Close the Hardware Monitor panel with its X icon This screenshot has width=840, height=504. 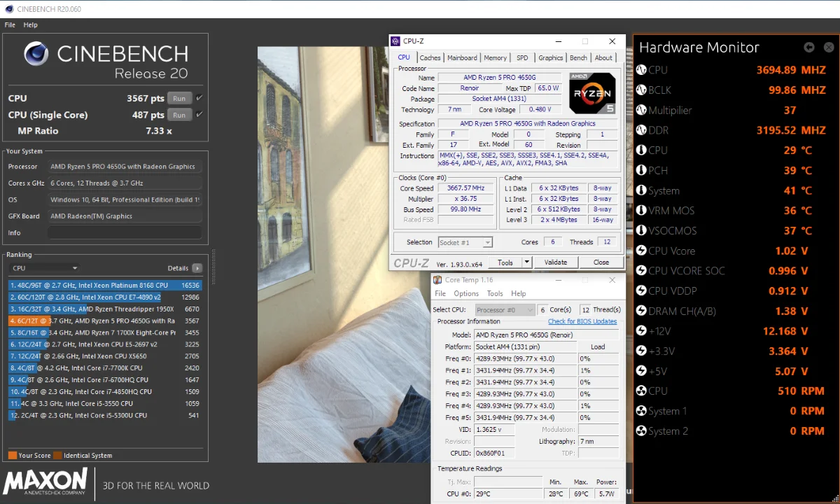tap(829, 48)
